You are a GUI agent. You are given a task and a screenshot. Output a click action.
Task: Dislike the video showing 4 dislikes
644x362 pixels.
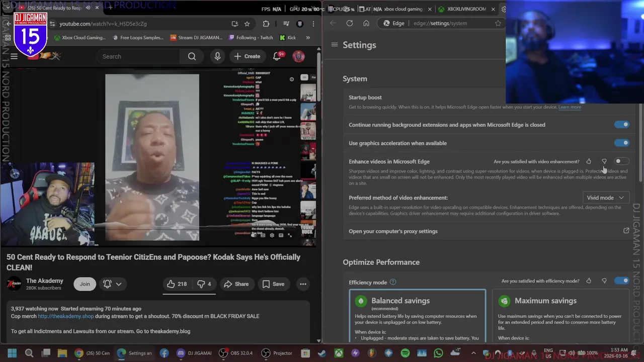(x=204, y=284)
